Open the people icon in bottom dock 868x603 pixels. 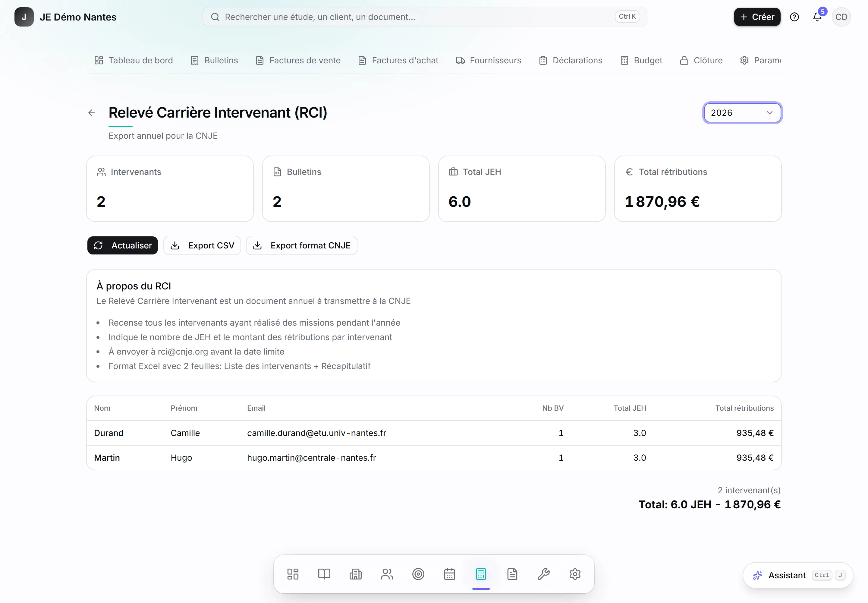coord(387,574)
